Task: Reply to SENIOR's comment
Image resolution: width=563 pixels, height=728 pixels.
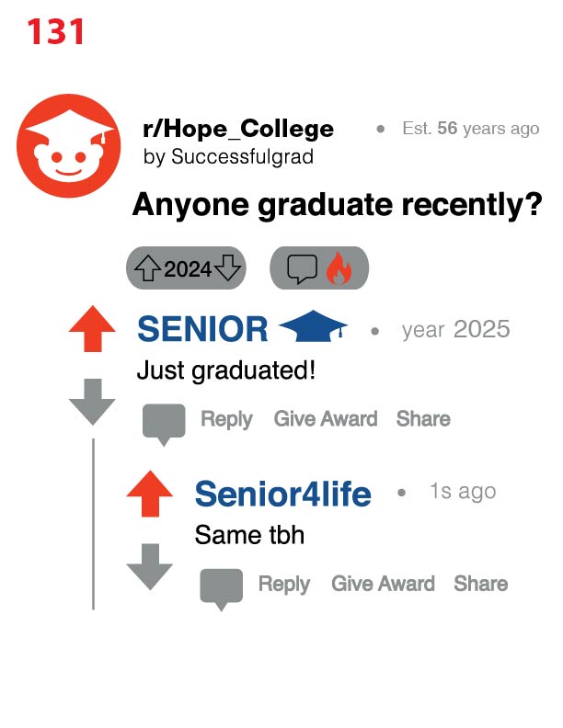Action: [226, 419]
